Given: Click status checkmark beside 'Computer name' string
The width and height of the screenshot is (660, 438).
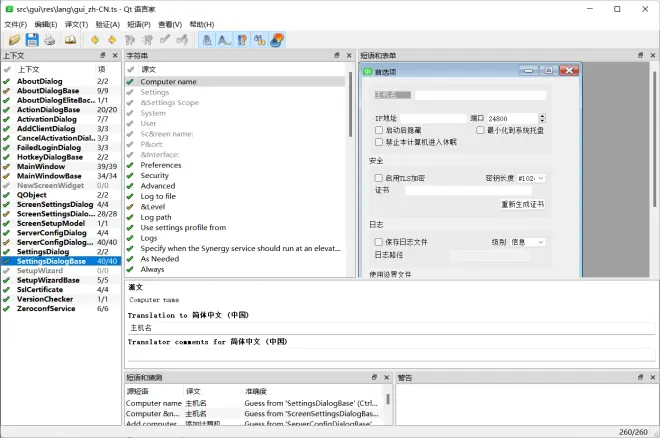Looking at the screenshot, I should click(130, 82).
